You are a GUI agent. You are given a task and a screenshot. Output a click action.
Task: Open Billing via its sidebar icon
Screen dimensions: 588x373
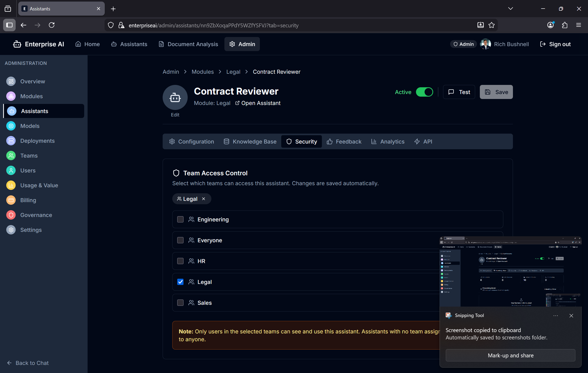click(x=11, y=200)
